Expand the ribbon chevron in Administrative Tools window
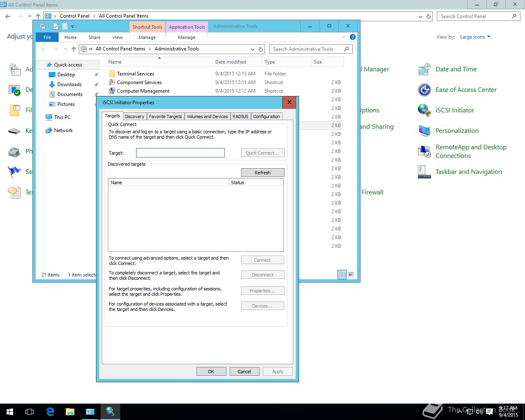Screen dimensions: 525x420 344,37
